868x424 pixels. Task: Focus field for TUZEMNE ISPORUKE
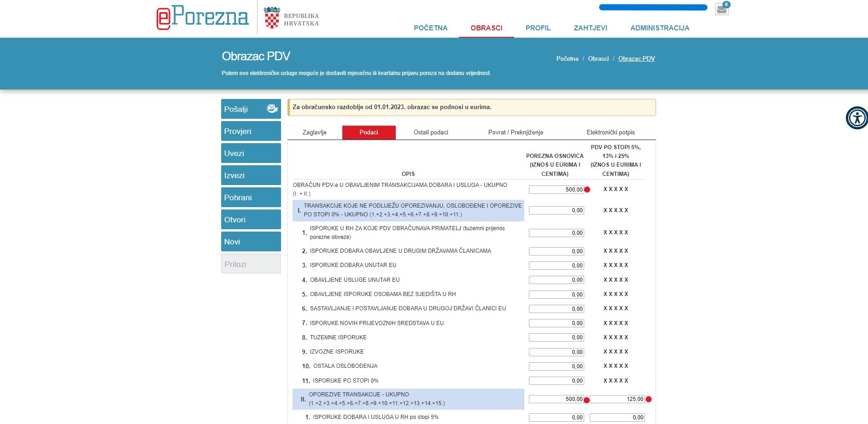(x=556, y=337)
